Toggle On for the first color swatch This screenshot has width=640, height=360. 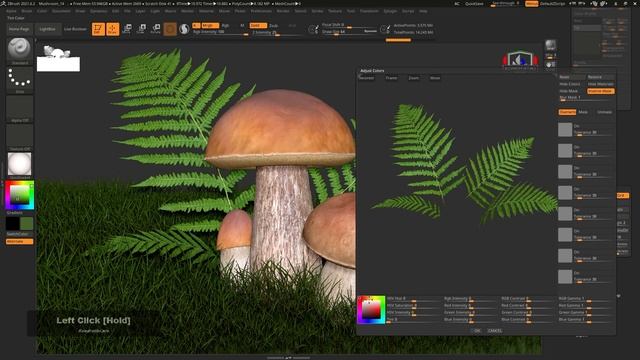[577, 126]
